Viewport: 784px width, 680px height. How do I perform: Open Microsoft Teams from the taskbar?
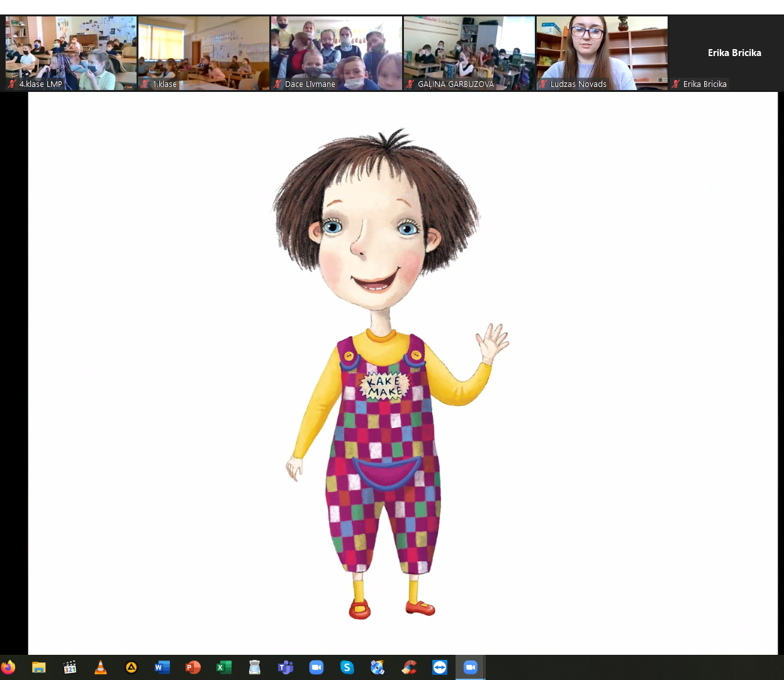pos(286,667)
